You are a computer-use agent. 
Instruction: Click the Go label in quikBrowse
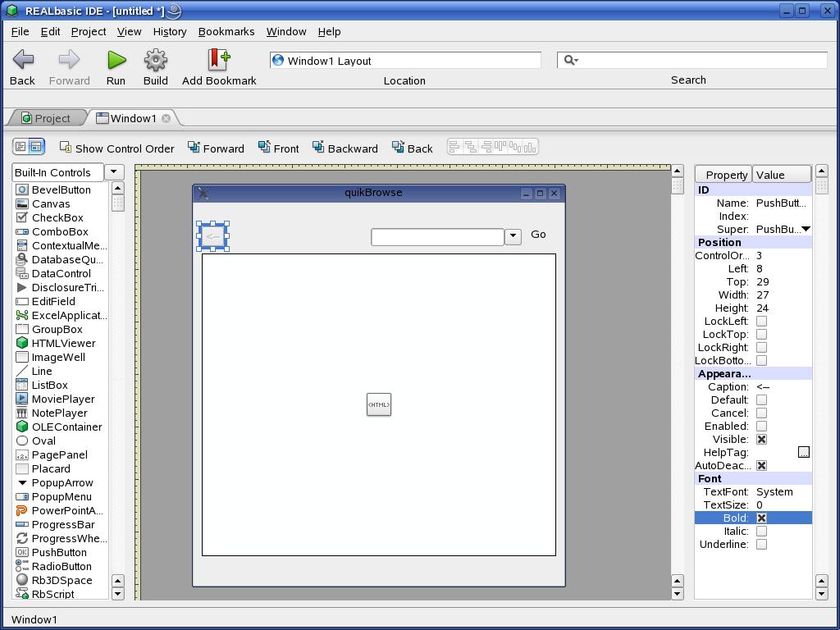click(x=538, y=234)
